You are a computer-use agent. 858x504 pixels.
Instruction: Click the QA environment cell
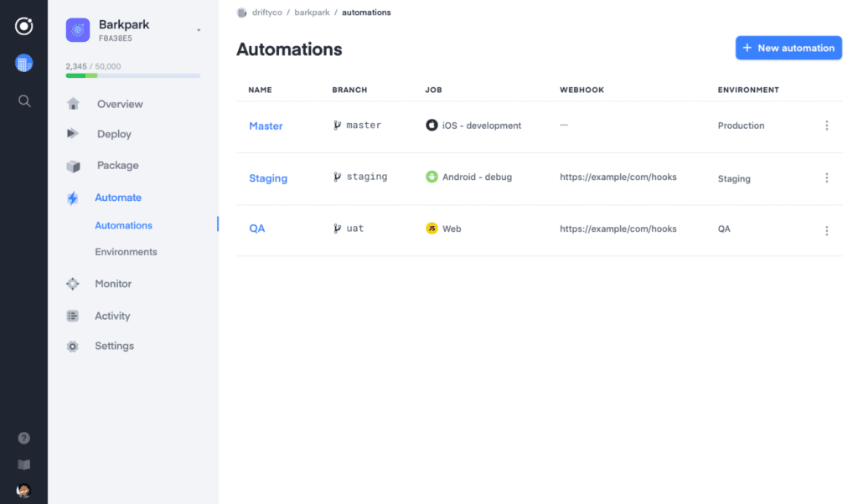(x=724, y=229)
